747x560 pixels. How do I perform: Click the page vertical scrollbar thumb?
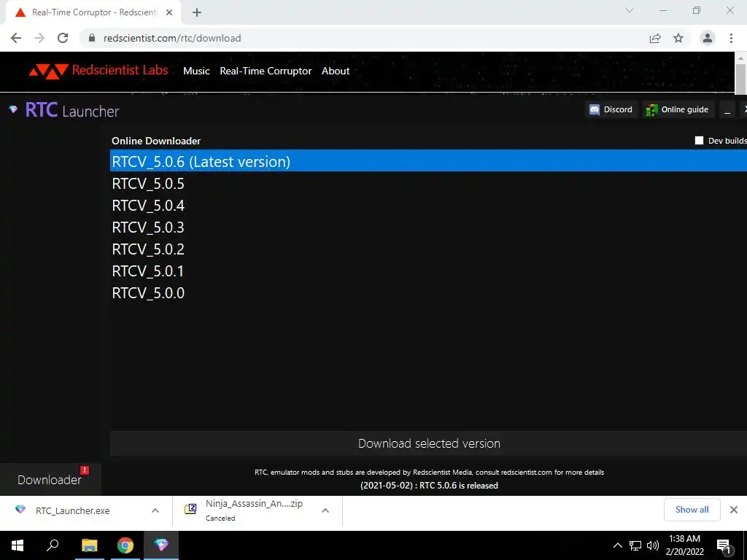click(740, 79)
